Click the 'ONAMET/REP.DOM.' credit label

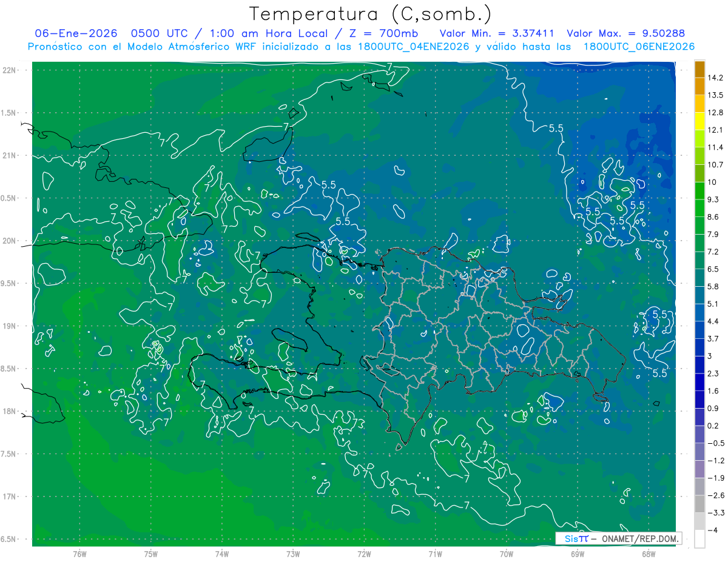640,538
